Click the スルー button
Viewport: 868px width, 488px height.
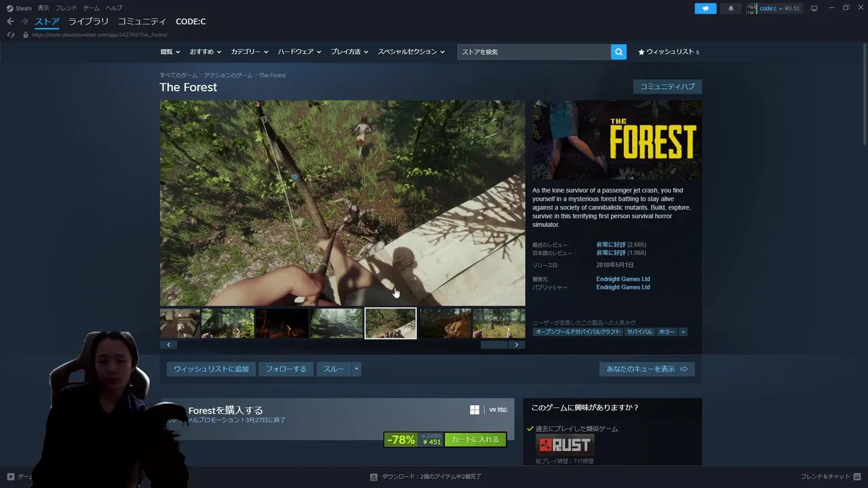click(x=334, y=369)
